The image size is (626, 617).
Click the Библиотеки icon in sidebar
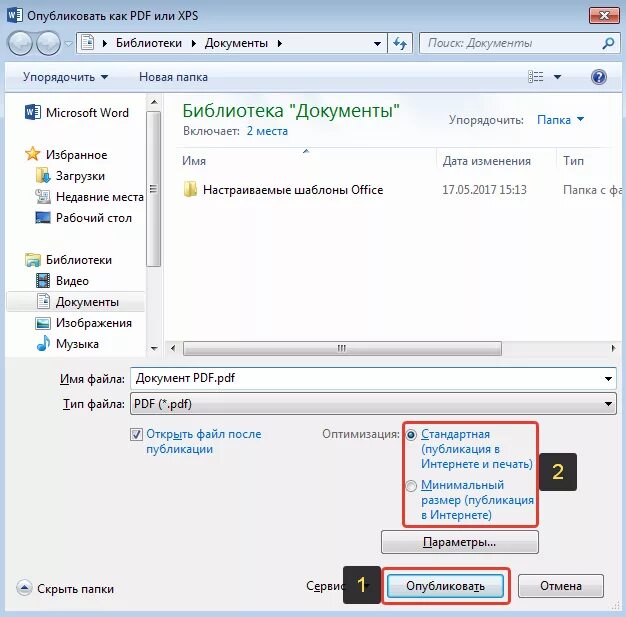[x=32, y=260]
